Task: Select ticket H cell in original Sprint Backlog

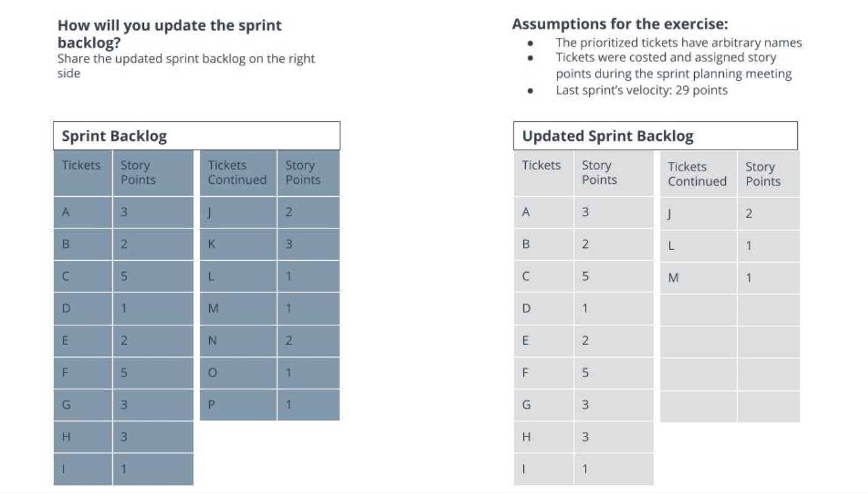Action: 83,437
